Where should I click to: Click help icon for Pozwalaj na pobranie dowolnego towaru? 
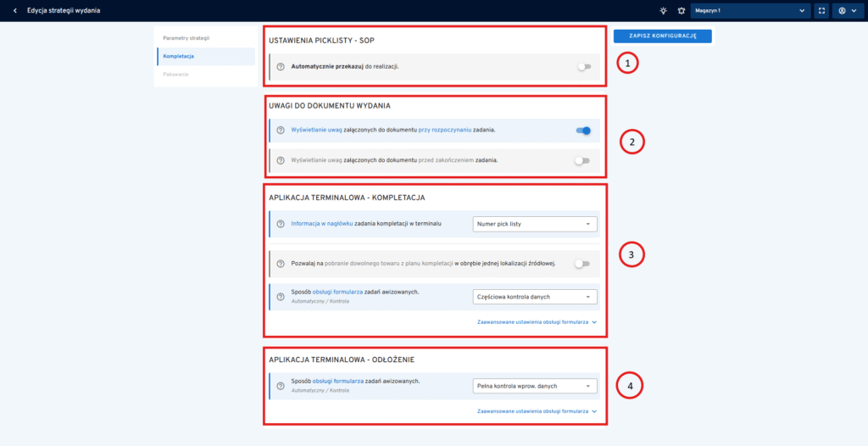281,264
